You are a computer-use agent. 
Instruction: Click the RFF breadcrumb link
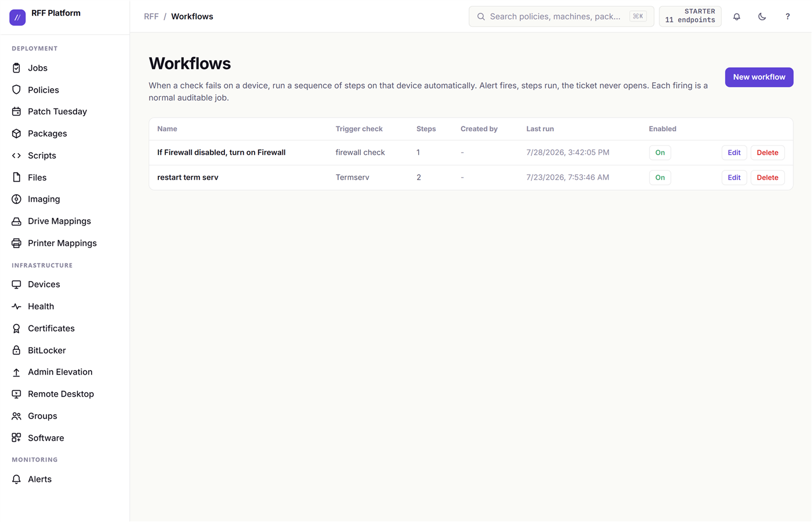click(x=151, y=17)
